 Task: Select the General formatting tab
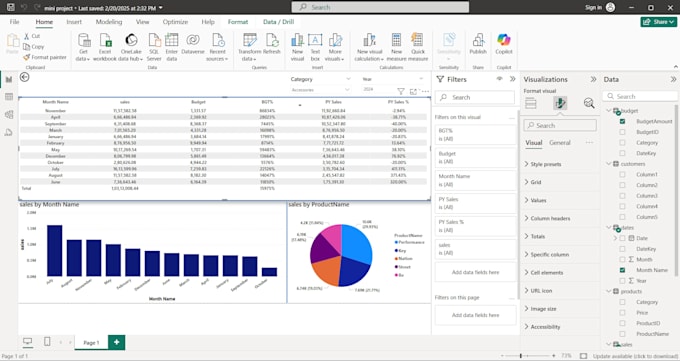point(559,143)
